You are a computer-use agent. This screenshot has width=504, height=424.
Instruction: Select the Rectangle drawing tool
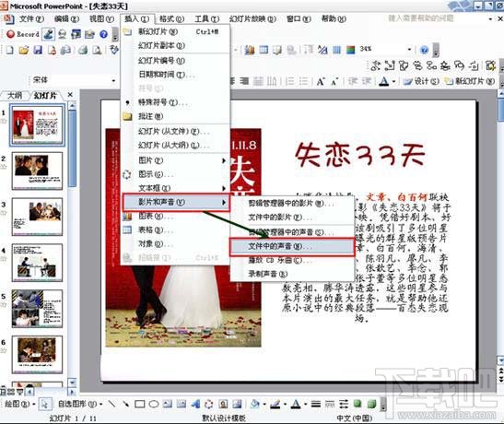[x=139, y=404]
